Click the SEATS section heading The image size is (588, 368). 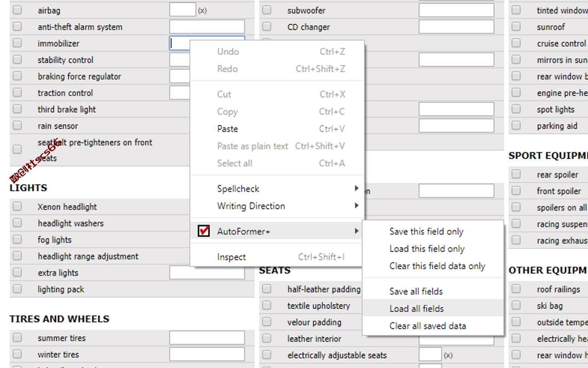coord(275,270)
